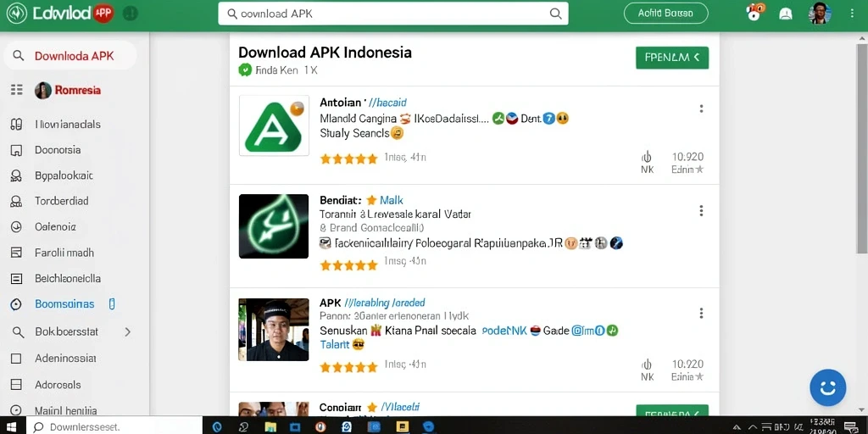The width and height of the screenshot is (868, 434).
Task: Click the small blue badge beside Boomsoinas
Action: coord(112,304)
